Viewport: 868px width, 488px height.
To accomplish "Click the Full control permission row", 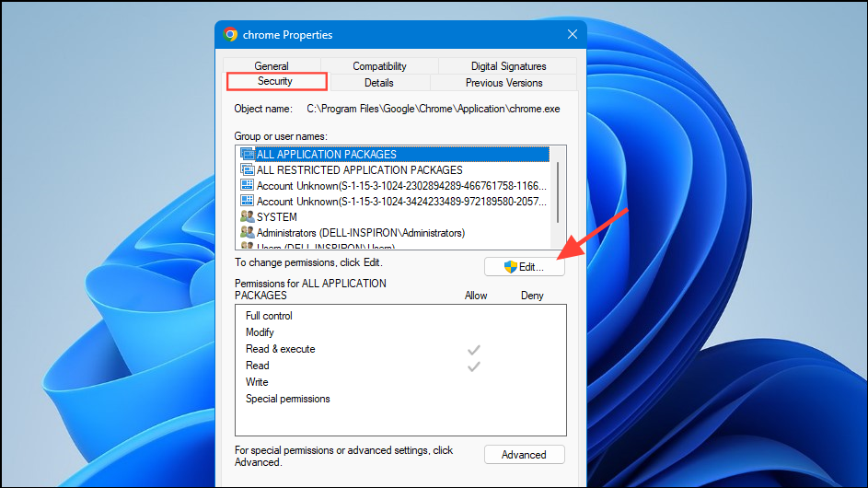I will point(399,316).
